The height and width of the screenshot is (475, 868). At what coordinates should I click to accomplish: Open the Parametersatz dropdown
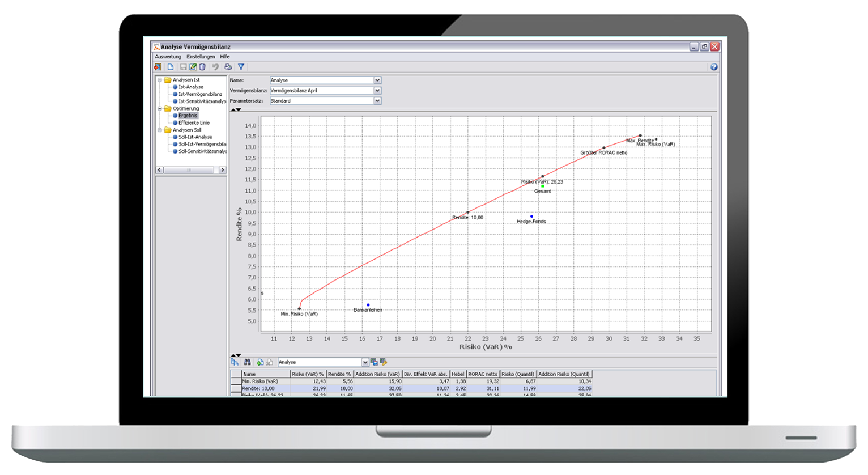click(x=377, y=101)
